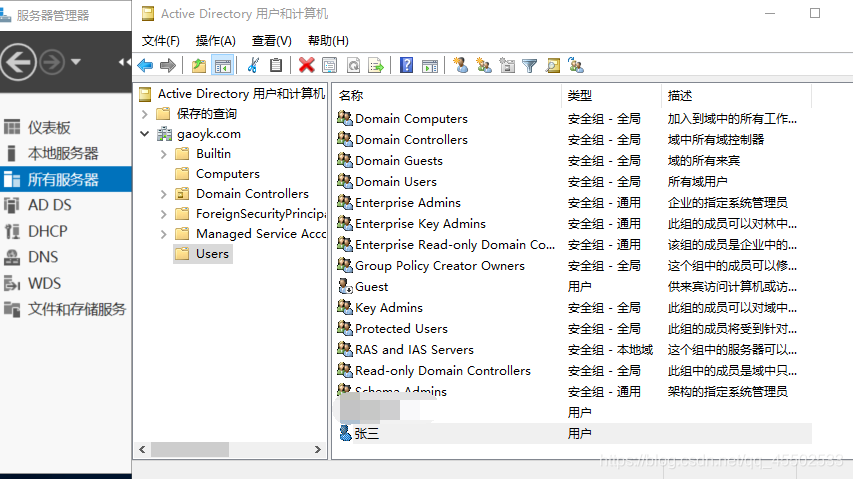Open the 帮助(H) menu
Image resolution: width=853 pixels, height=479 pixels.
click(328, 41)
